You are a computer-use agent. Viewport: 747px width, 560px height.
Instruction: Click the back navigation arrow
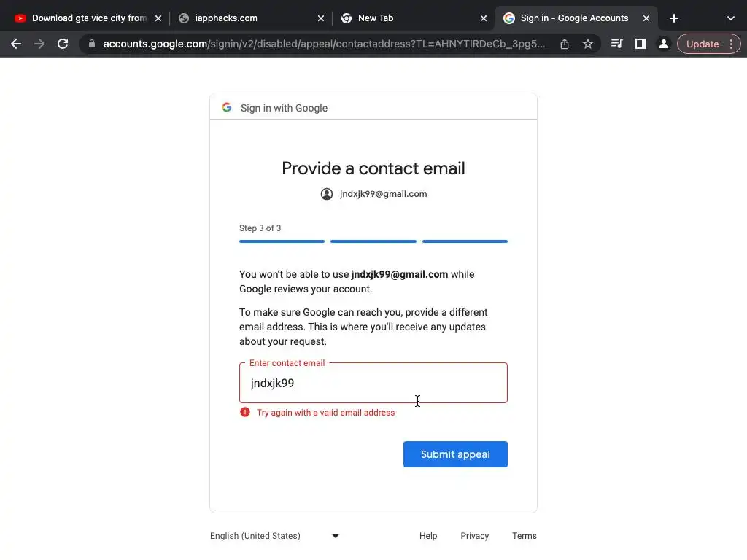tap(16, 44)
